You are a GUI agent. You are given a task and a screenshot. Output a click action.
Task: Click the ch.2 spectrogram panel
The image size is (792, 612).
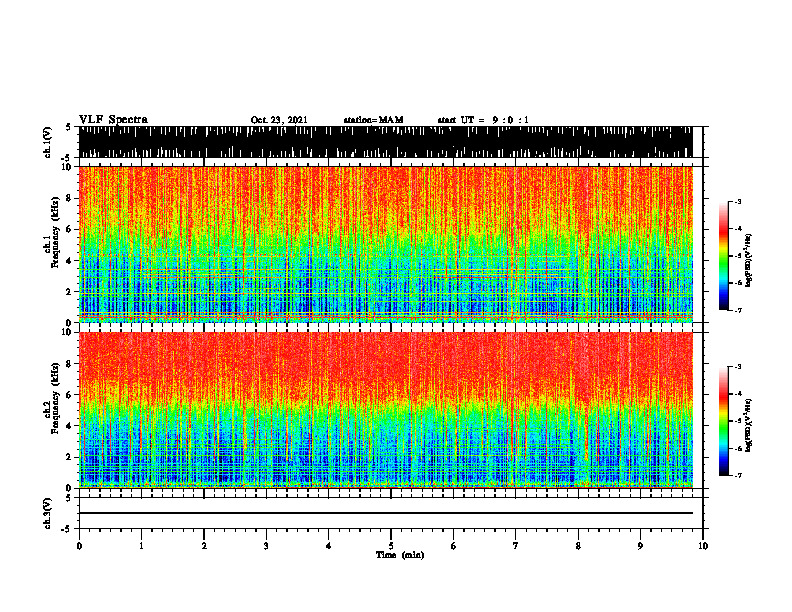tap(386, 410)
